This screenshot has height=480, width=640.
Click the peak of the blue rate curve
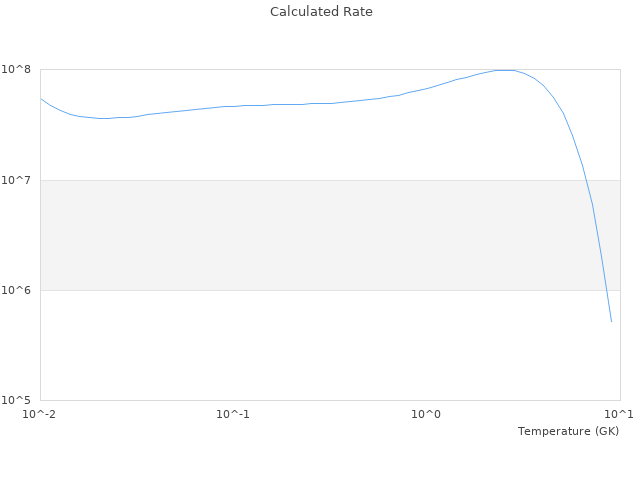tap(505, 70)
